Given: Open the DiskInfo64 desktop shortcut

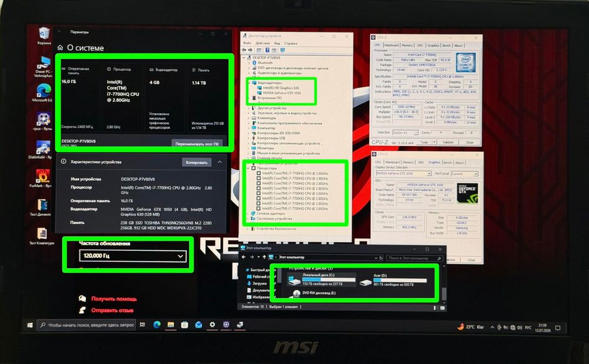Looking at the screenshot, I should point(42,149).
